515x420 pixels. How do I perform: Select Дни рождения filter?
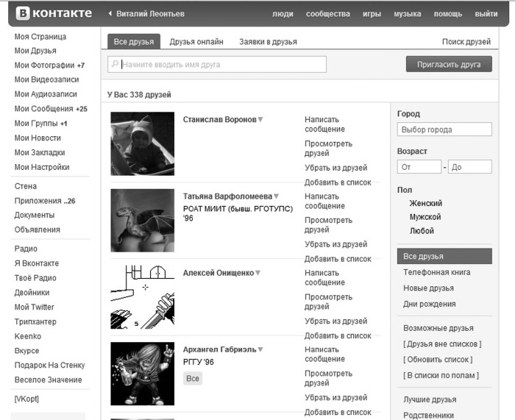pyautogui.click(x=429, y=304)
